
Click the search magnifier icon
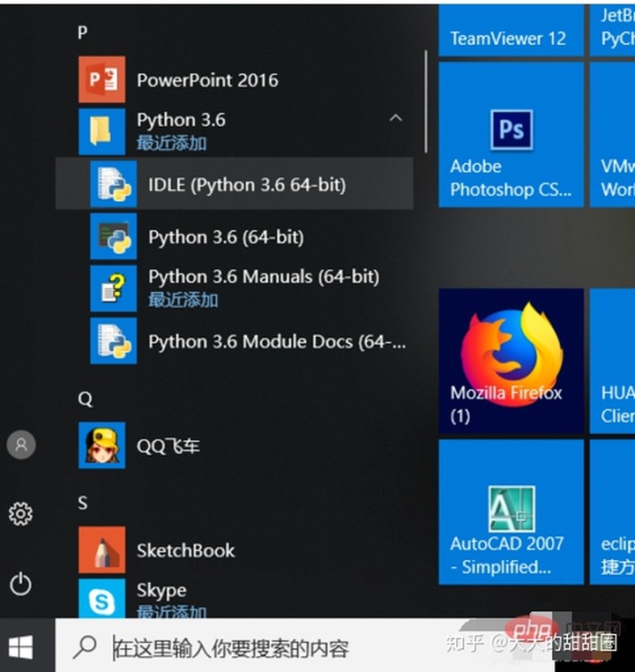point(85,647)
